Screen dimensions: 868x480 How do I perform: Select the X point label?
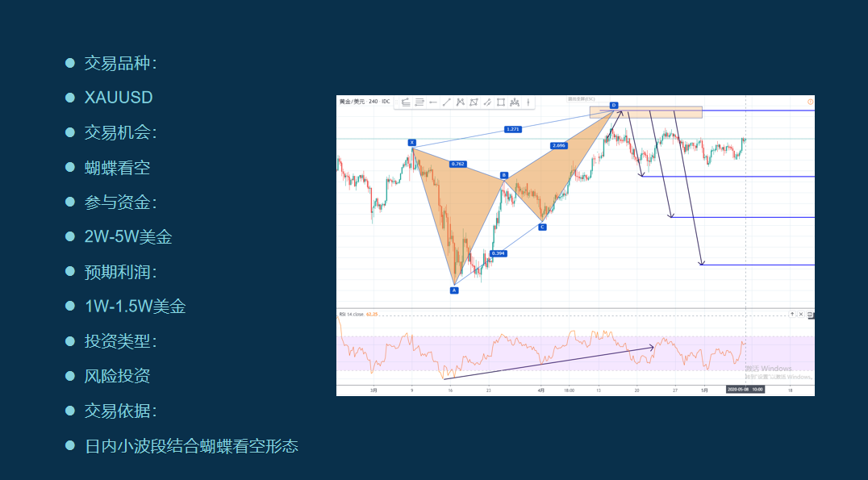[x=412, y=143]
